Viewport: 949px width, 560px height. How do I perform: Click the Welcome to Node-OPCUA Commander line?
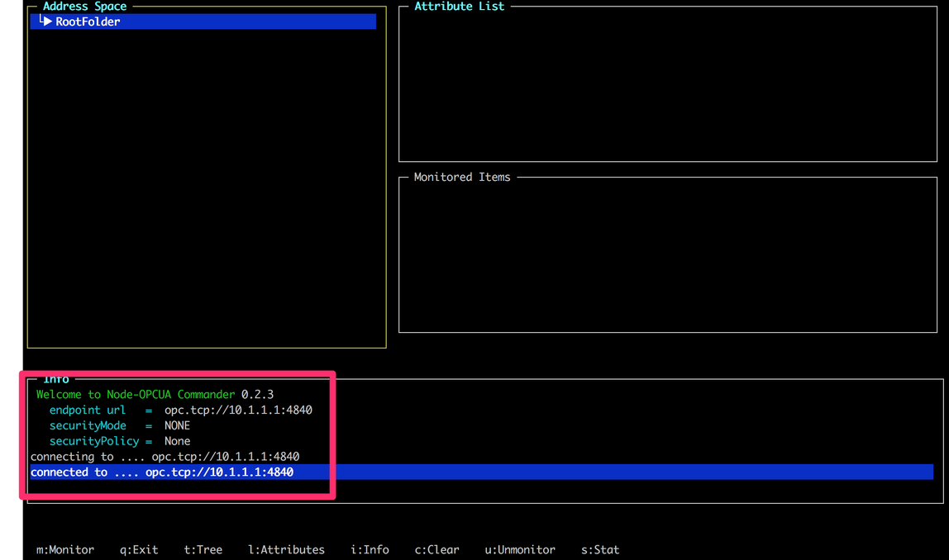pyautogui.click(x=155, y=395)
